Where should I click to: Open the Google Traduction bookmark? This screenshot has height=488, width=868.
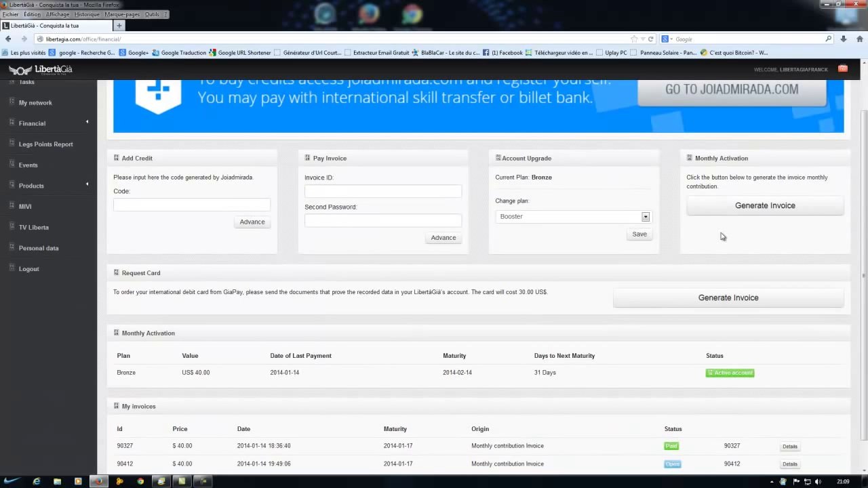[x=179, y=53]
